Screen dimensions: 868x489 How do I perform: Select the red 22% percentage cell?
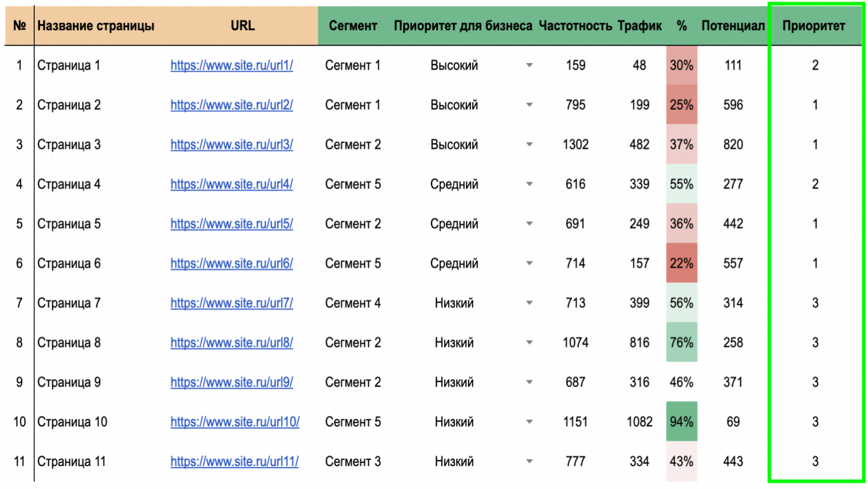681,264
